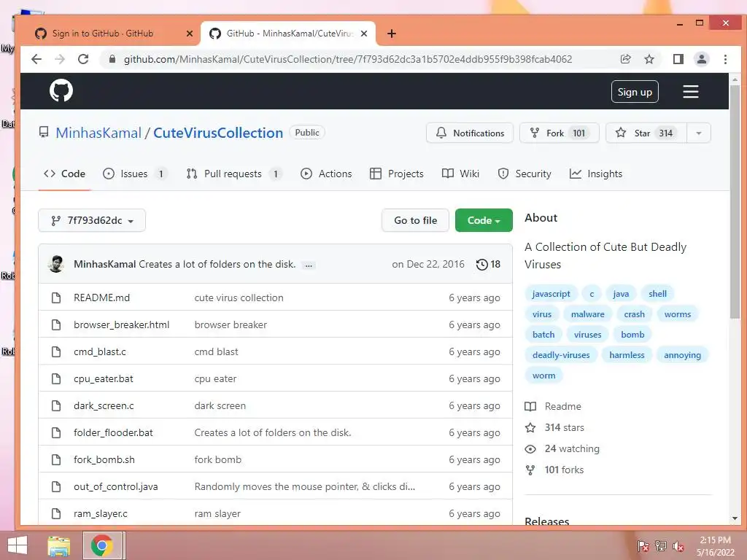Viewport: 747px width, 560px height.
Task: Open the Chrome profile avatar
Action: coord(701,59)
